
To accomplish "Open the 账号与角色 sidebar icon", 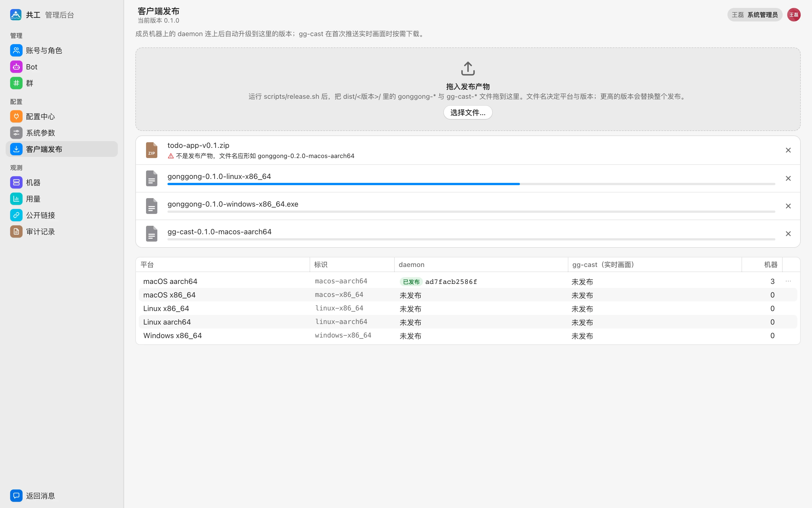I will pyautogui.click(x=16, y=51).
